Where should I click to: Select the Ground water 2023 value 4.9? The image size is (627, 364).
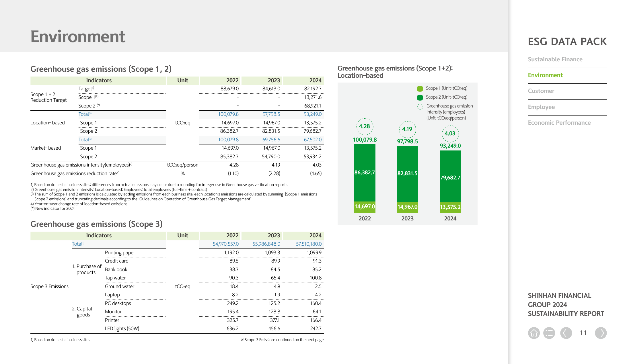click(x=277, y=287)
